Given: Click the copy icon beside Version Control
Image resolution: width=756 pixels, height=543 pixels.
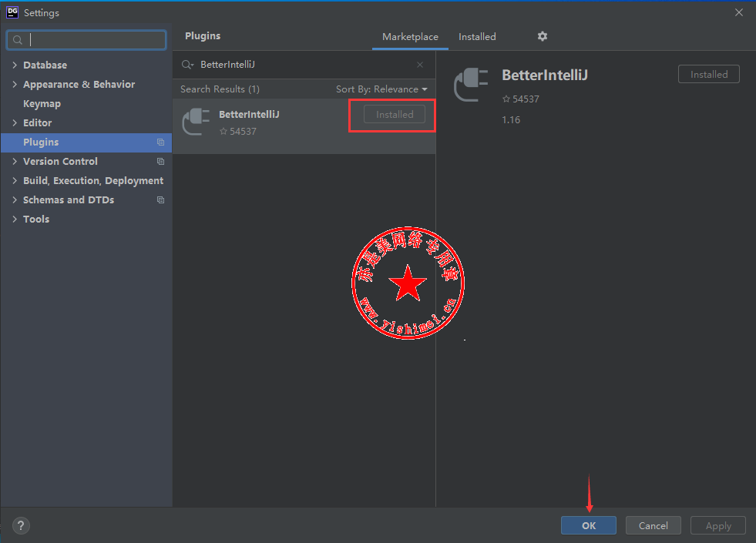Looking at the screenshot, I should pyautogui.click(x=160, y=162).
